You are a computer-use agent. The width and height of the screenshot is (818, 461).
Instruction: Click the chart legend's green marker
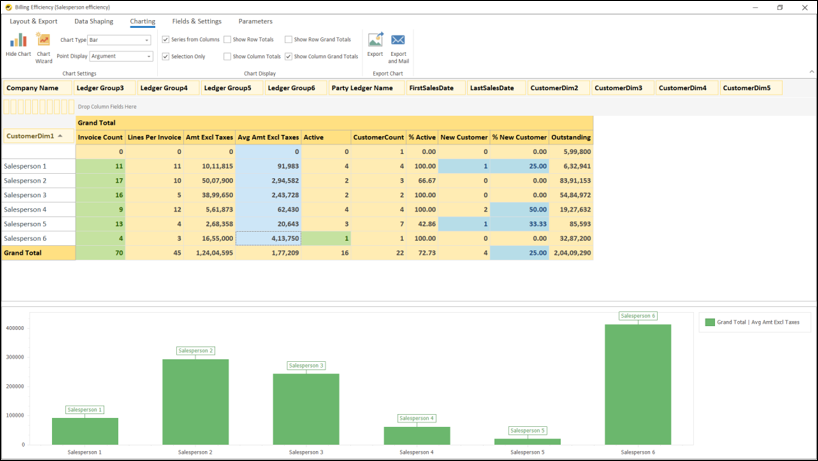click(710, 322)
